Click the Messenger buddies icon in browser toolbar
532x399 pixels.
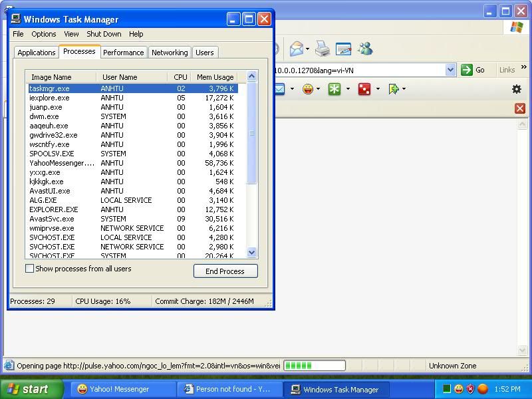point(365,49)
